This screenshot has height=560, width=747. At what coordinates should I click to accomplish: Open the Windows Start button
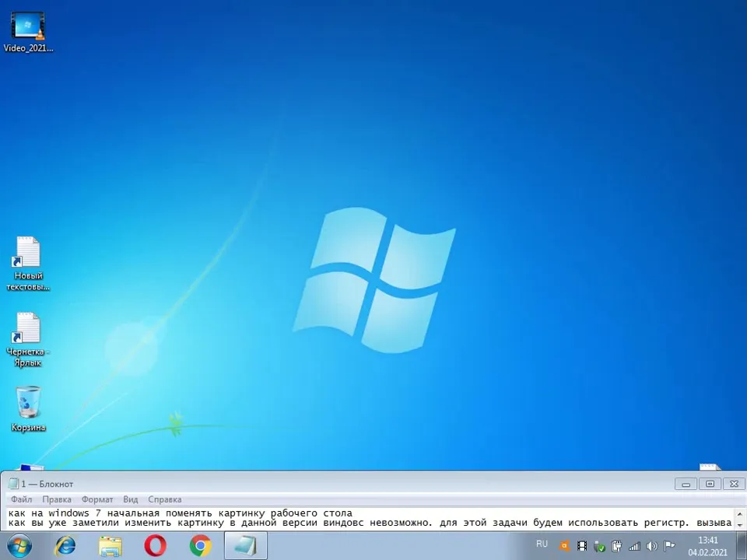(x=19, y=546)
